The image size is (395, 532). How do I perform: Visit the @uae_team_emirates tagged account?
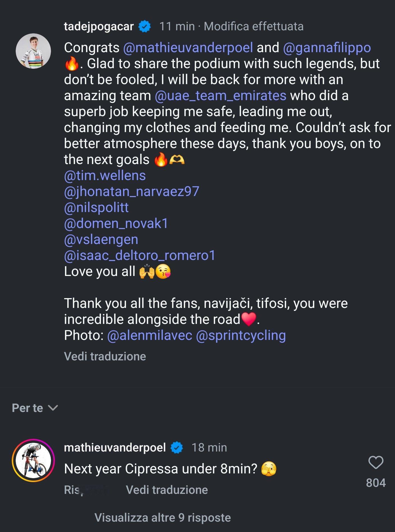coord(220,96)
